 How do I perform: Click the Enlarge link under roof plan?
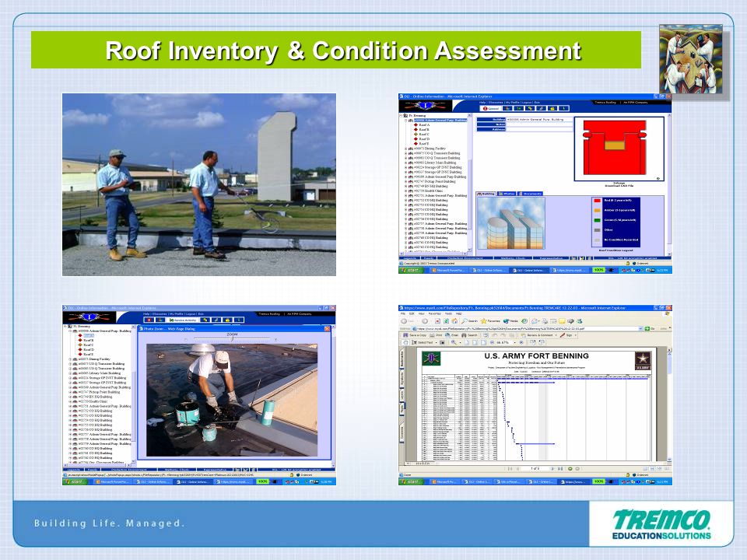(x=619, y=183)
